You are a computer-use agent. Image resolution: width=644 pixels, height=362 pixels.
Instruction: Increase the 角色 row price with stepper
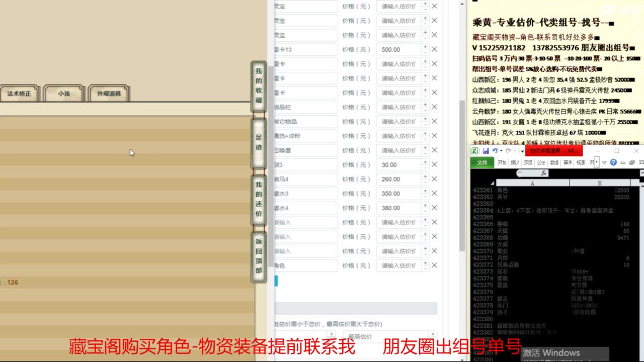pyautogui.click(x=425, y=262)
